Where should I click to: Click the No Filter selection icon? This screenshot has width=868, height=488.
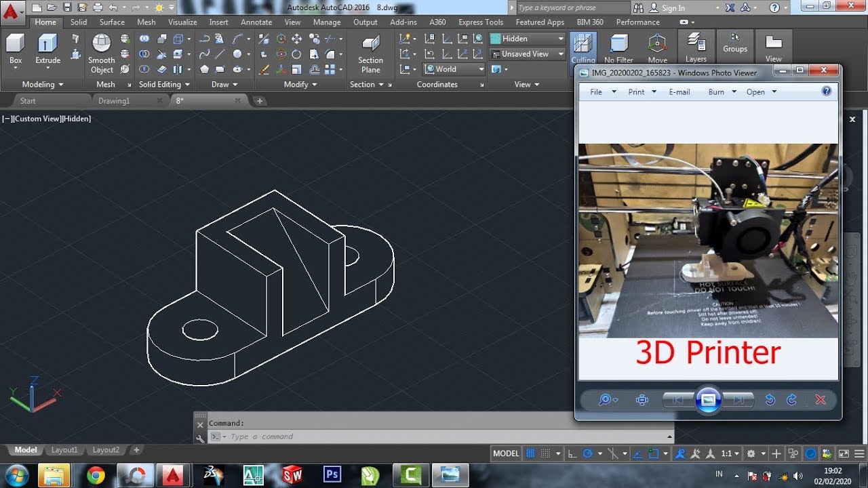618,49
